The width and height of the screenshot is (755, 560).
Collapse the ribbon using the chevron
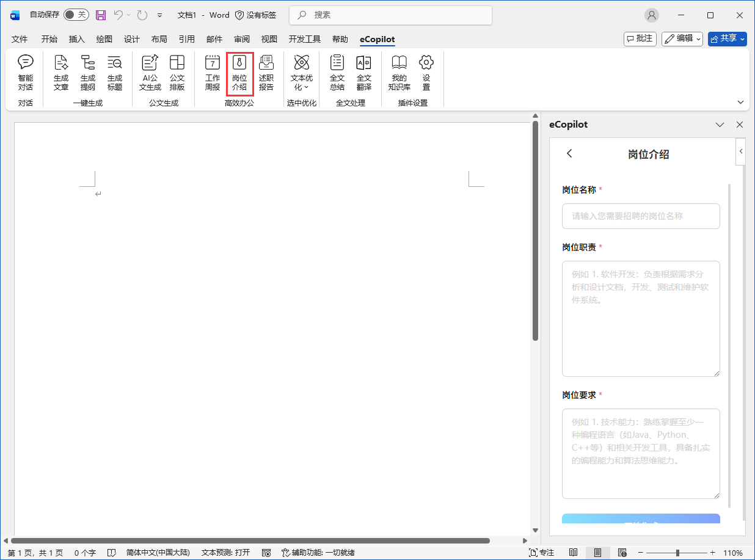coord(741,103)
